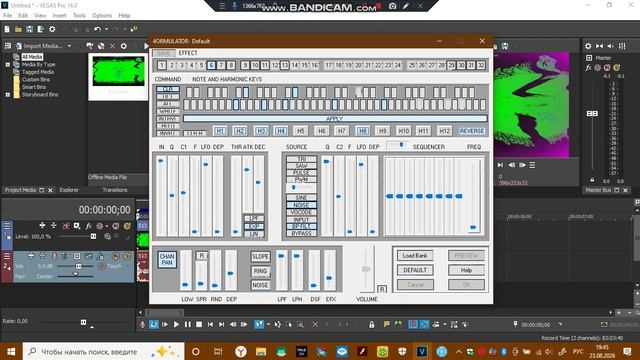
Task: Open the Insert menu
Action: coord(59,16)
